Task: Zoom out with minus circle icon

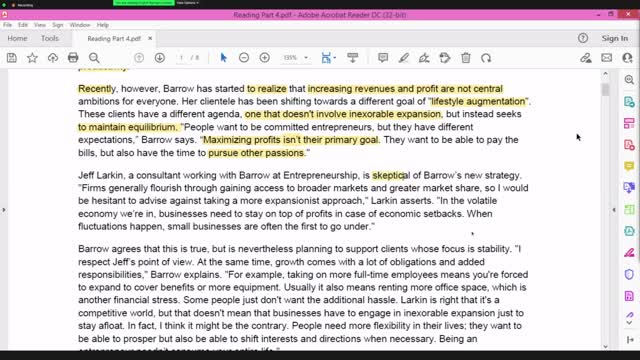Action: pos(244,58)
